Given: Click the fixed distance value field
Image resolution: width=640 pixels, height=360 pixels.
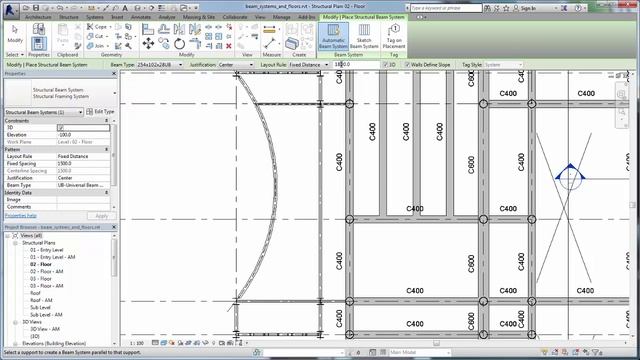Looking at the screenshot, I should point(356,65).
